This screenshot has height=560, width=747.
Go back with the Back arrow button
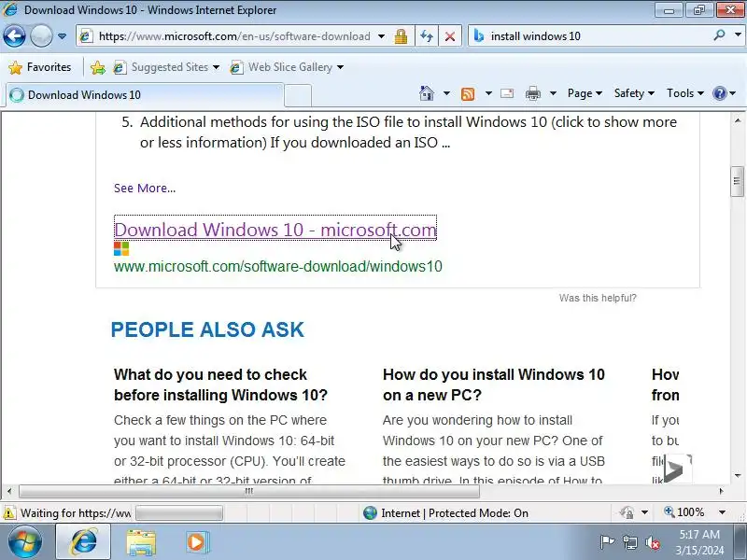coord(14,36)
